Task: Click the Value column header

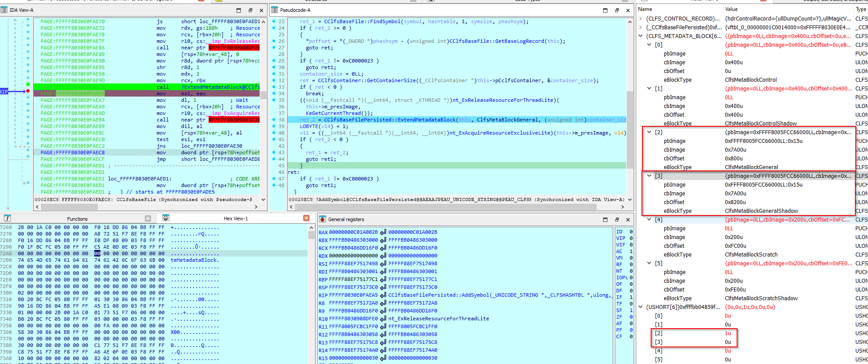Action: (731, 9)
